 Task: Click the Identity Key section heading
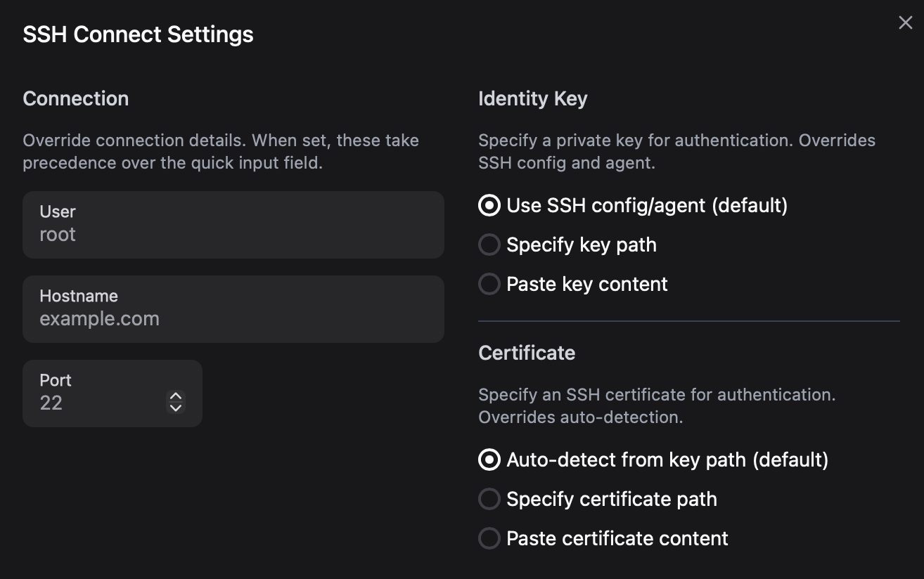click(x=532, y=98)
